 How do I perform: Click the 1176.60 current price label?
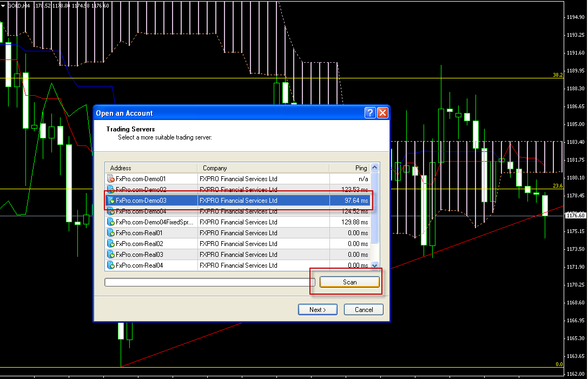coord(576,215)
